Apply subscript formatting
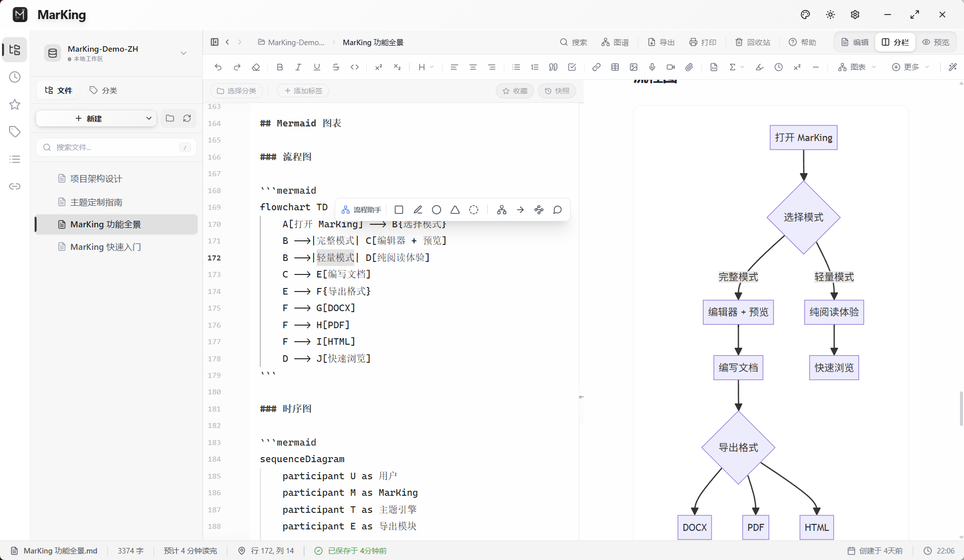This screenshot has width=964, height=560. point(397,67)
